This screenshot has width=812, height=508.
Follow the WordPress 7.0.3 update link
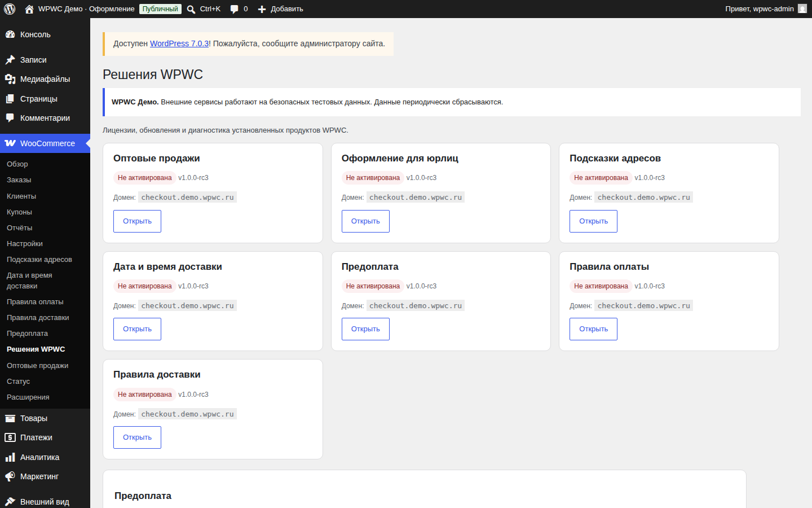coord(179,43)
